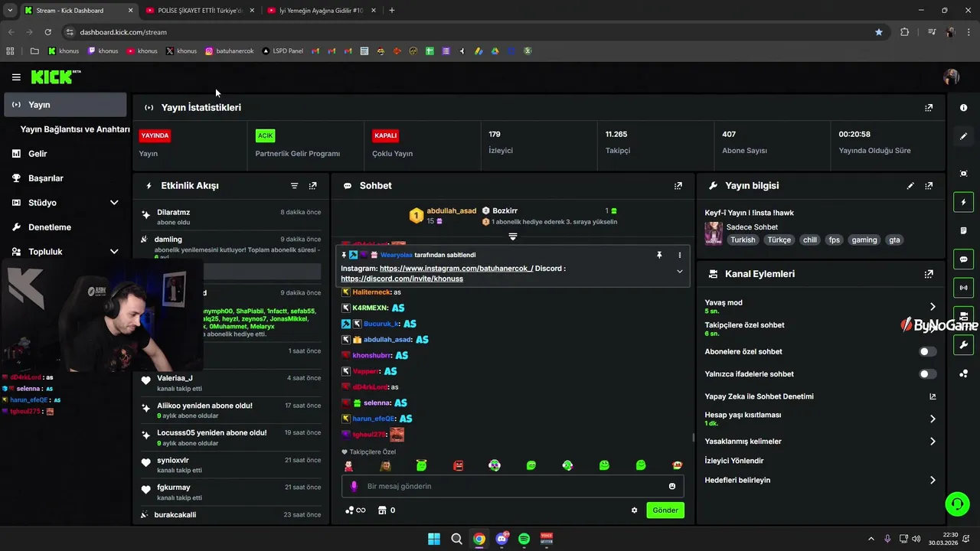
Task: Open Yayın Bağlantısı ve Anahtarı
Action: (x=75, y=129)
